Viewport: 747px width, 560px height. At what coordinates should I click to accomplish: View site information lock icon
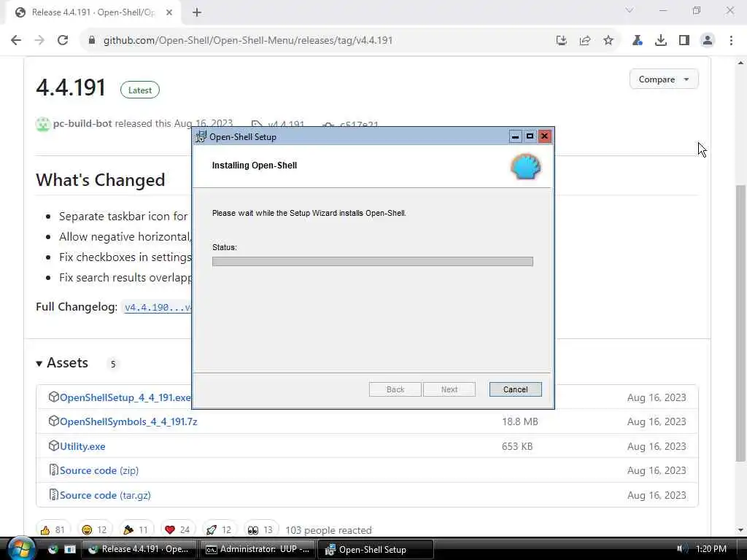point(91,41)
